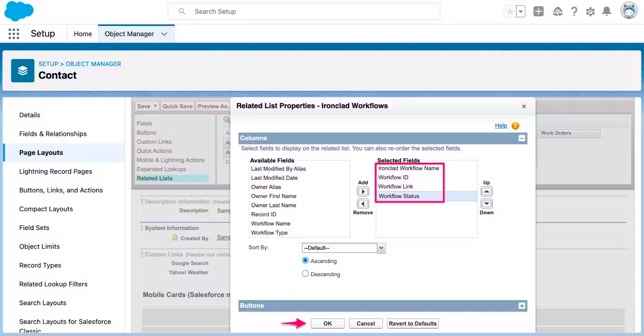This screenshot has height=336, width=644.
Task: Click the OBJECT MANAGER breadcrumb link
Action: (93, 64)
